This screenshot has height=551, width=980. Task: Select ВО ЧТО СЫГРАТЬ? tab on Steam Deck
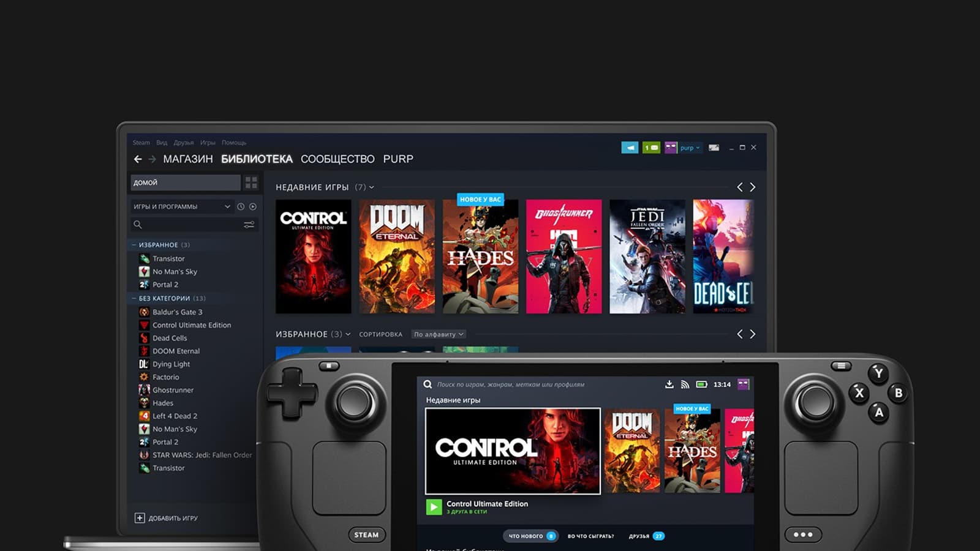point(590,536)
